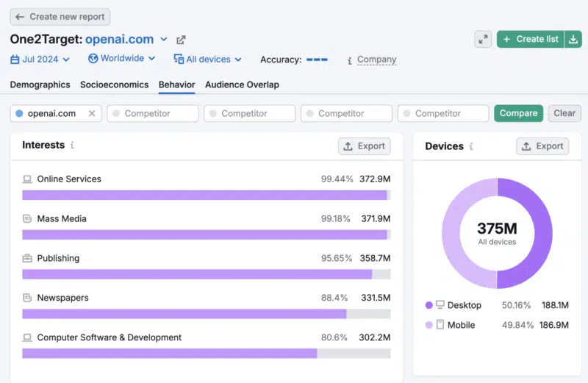Viewport: 588px width, 383px height.
Task: Open the openai.com domain dropdown chevron
Action: pos(164,40)
